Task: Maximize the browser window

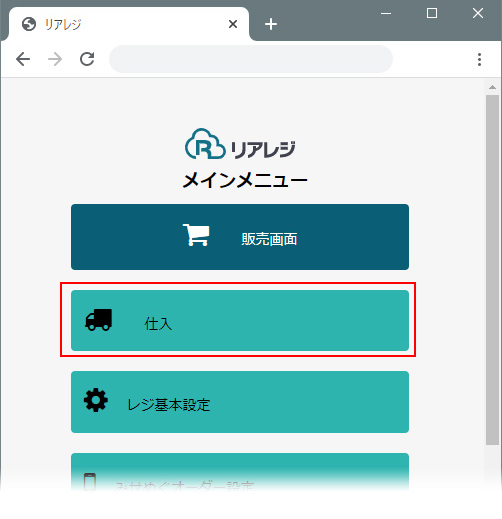Action: click(x=432, y=13)
